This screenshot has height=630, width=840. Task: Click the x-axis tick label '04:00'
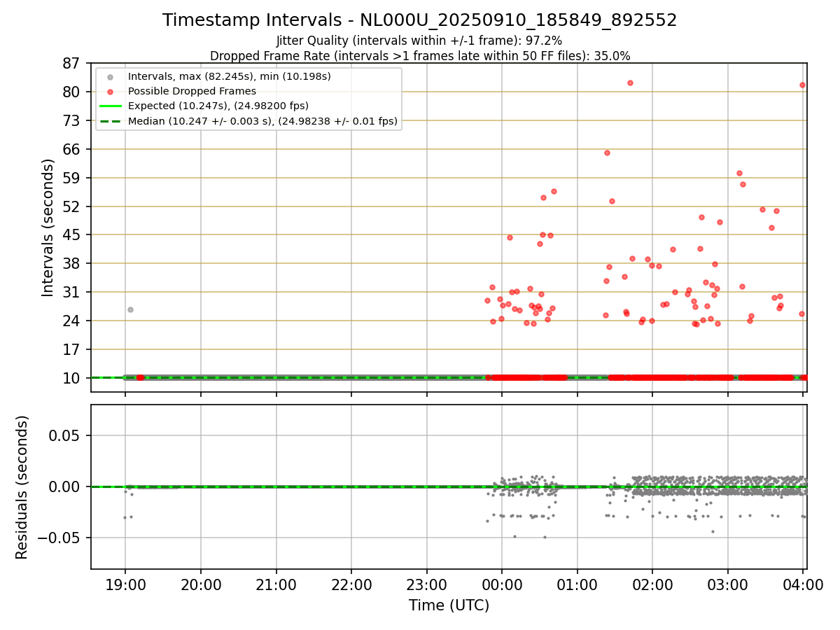(x=803, y=584)
